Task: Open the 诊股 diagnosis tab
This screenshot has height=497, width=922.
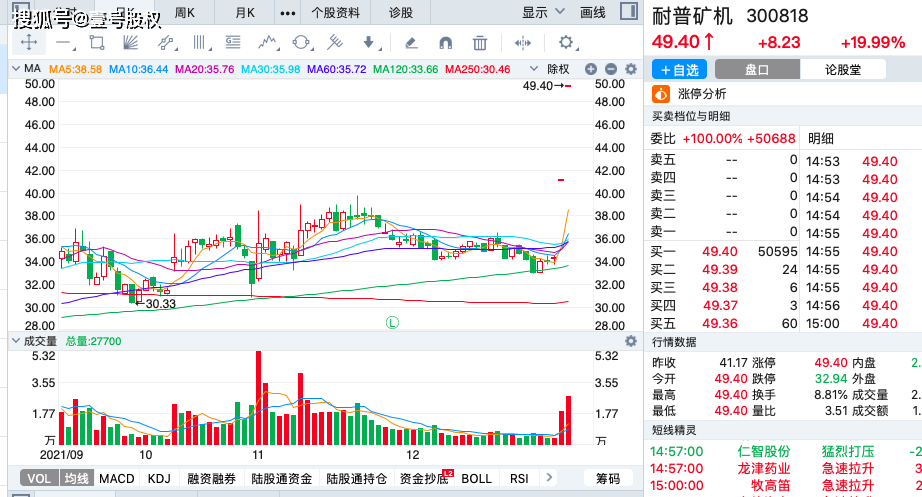Action: 401,12
